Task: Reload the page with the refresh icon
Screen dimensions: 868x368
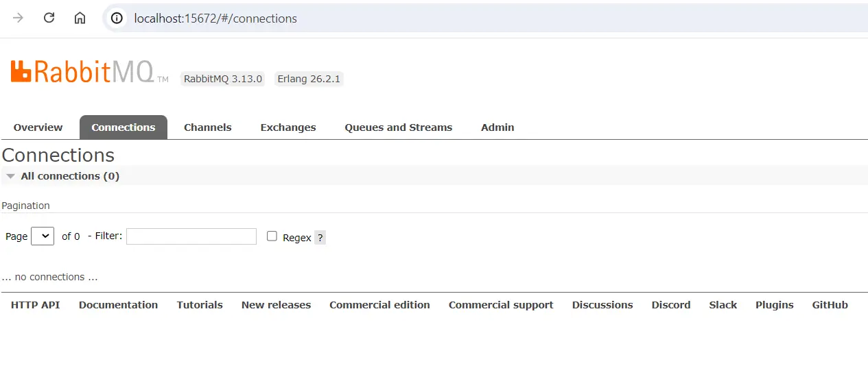Action: pos(49,19)
